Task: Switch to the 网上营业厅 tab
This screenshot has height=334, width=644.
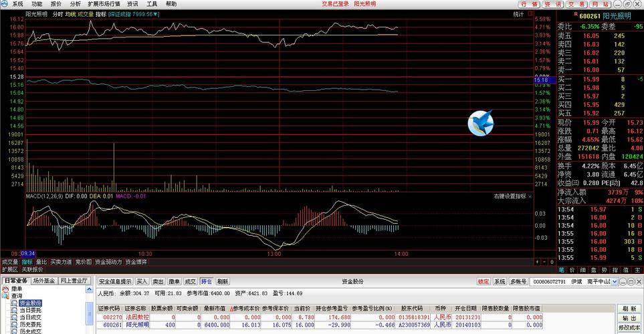Action: pos(74,281)
